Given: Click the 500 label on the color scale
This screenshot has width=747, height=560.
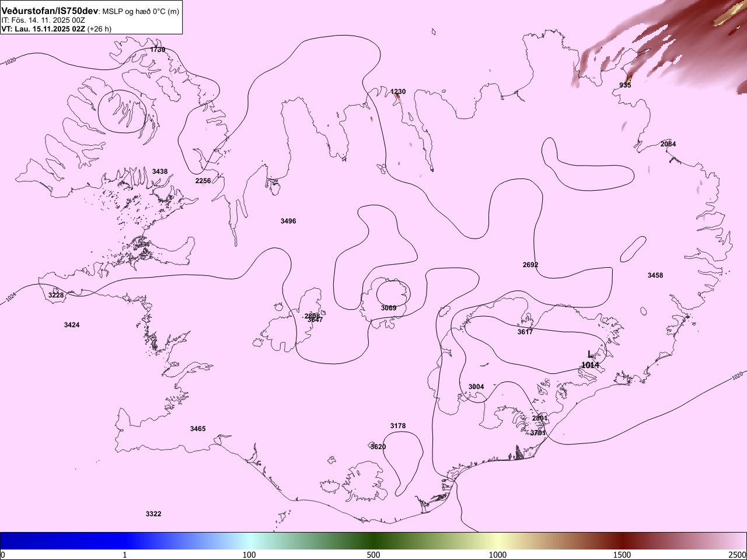Looking at the screenshot, I should [373, 555].
